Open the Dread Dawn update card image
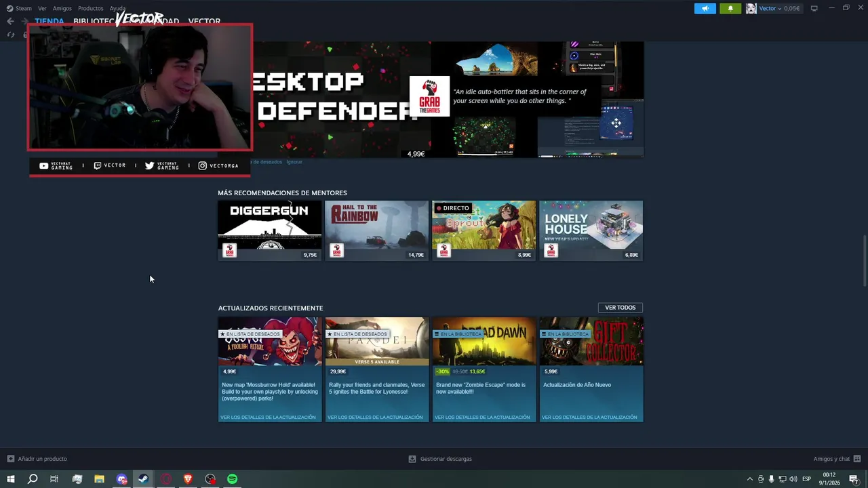868x488 pixels. pyautogui.click(x=484, y=341)
